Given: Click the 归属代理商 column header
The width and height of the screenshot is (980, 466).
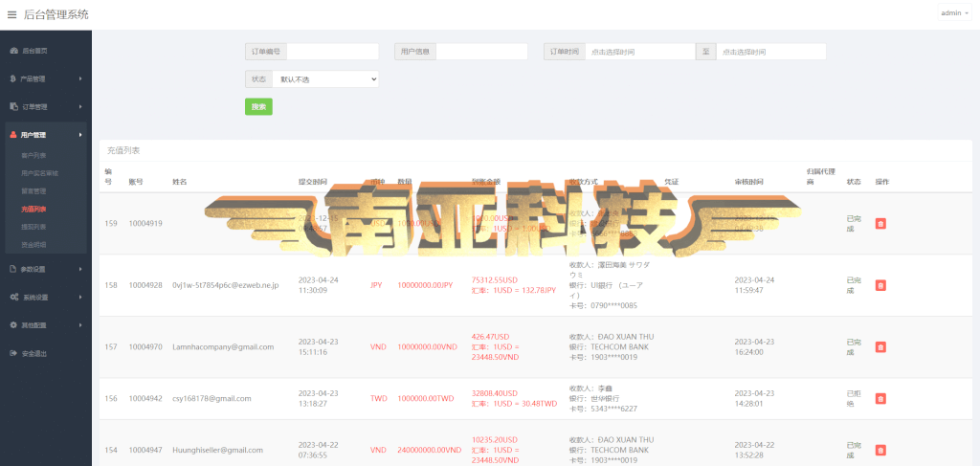Looking at the screenshot, I should coord(821,177).
